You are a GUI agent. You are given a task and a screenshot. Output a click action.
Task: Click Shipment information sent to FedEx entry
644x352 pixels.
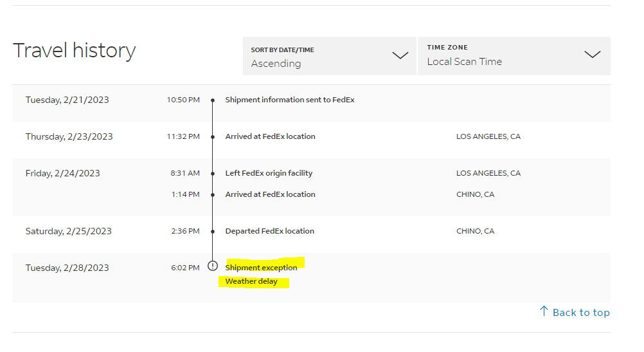[289, 100]
